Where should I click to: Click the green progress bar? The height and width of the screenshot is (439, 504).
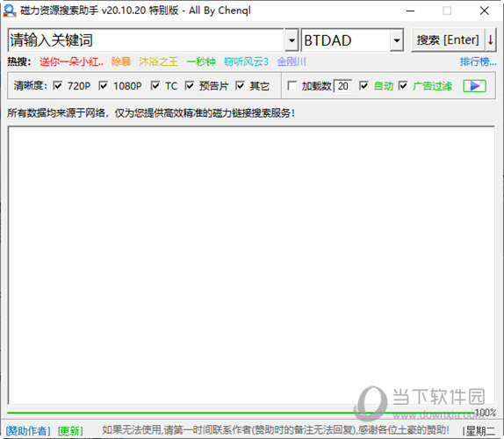pos(241,413)
